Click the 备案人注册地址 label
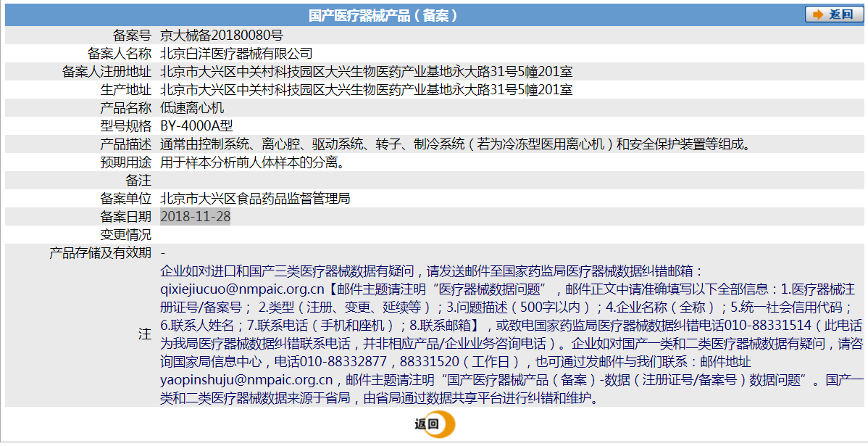868x446 pixels. (x=107, y=72)
